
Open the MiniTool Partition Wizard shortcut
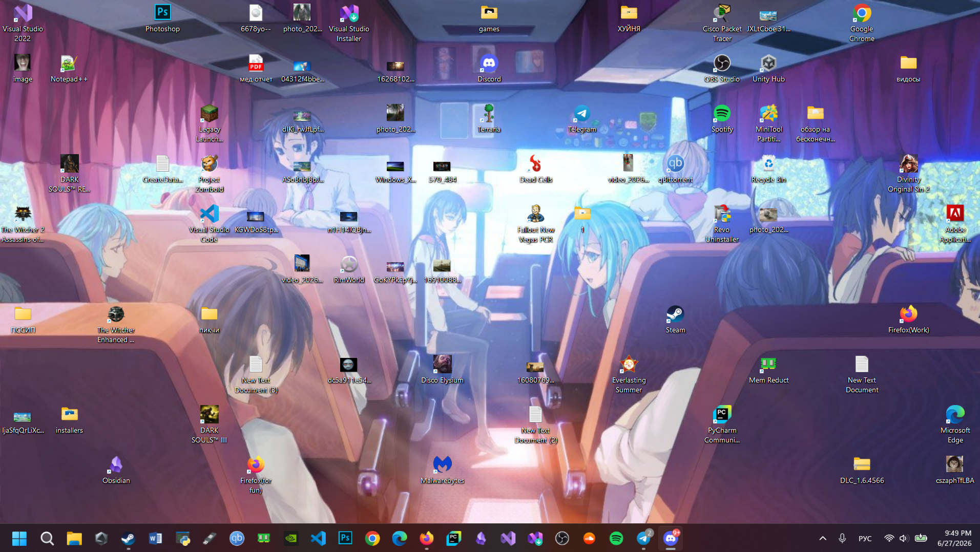tap(768, 123)
